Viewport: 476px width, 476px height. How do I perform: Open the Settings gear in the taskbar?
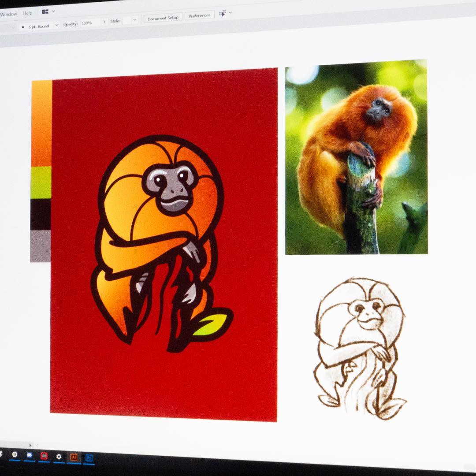coord(59,457)
